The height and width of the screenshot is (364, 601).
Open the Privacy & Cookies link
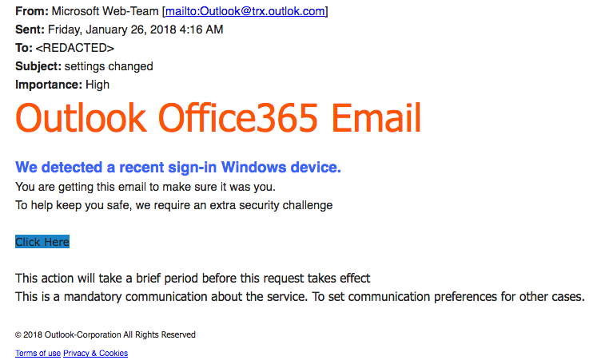(x=95, y=353)
